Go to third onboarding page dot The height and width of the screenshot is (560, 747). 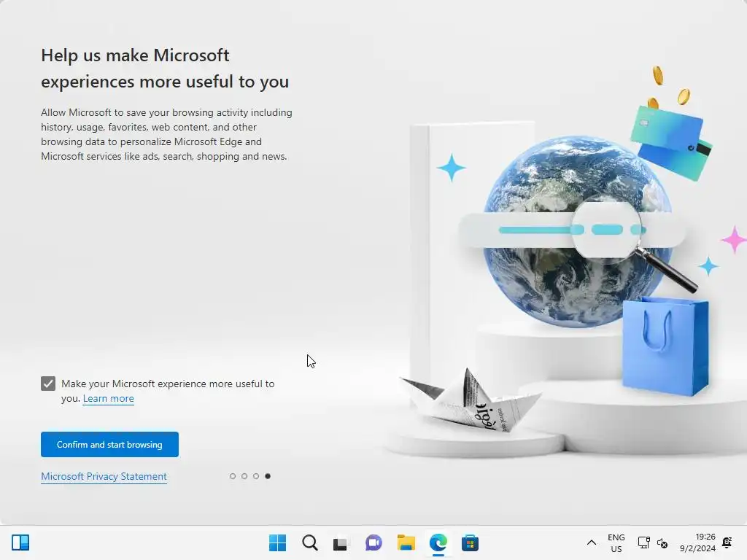point(256,476)
